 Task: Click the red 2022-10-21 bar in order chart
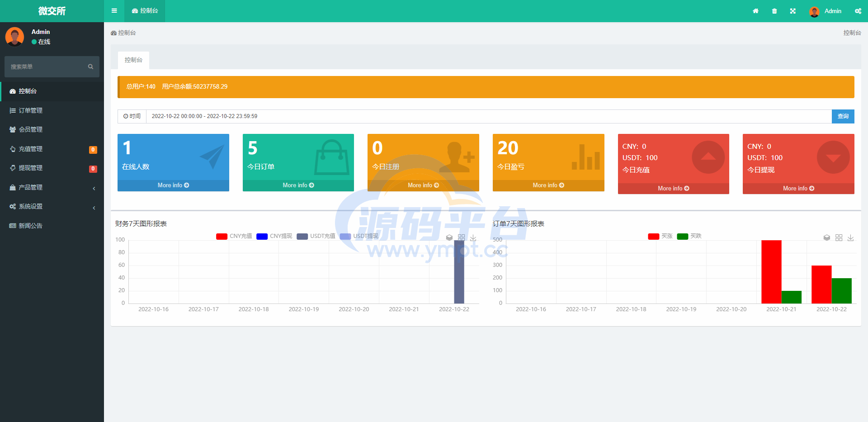click(771, 272)
